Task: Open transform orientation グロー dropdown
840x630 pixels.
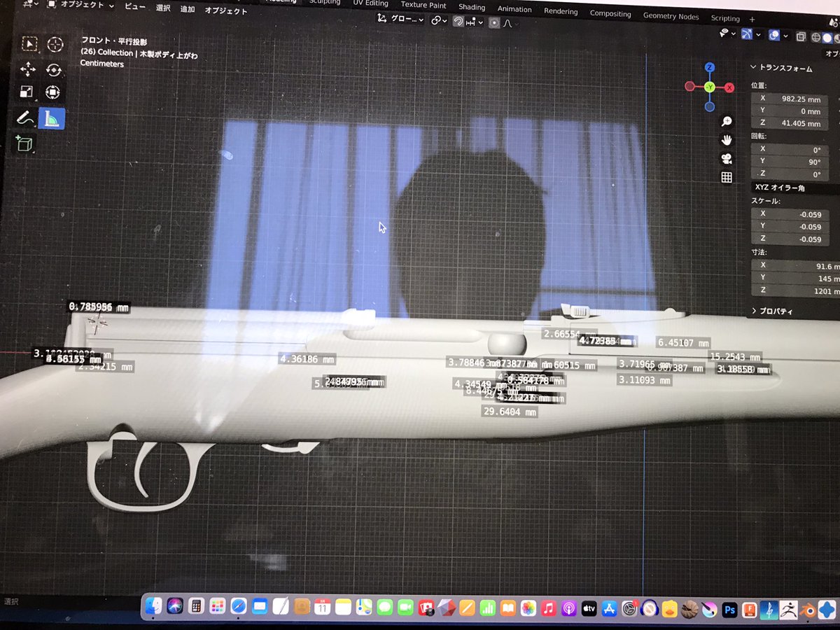Action: click(400, 20)
